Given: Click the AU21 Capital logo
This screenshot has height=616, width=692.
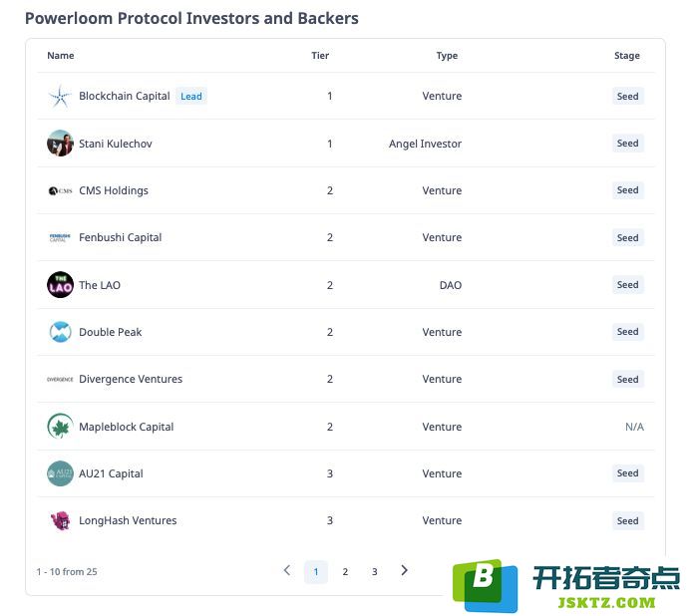Looking at the screenshot, I should tap(60, 473).
